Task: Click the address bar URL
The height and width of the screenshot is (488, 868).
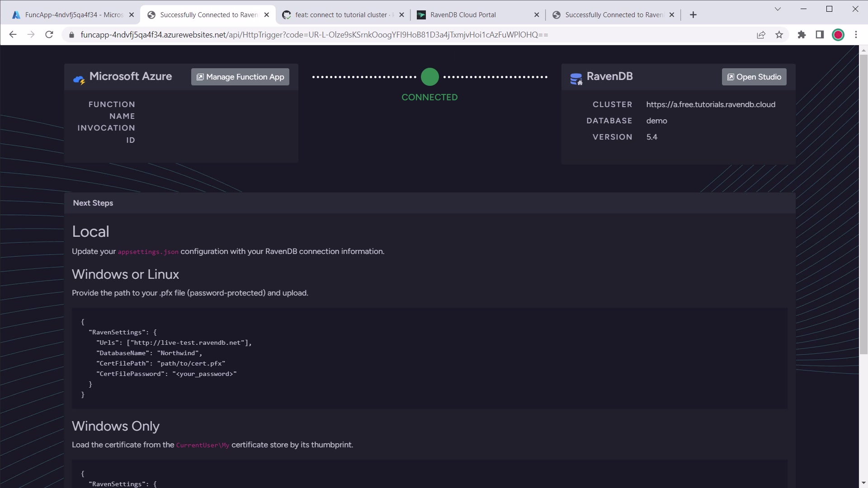Action: pos(314,35)
